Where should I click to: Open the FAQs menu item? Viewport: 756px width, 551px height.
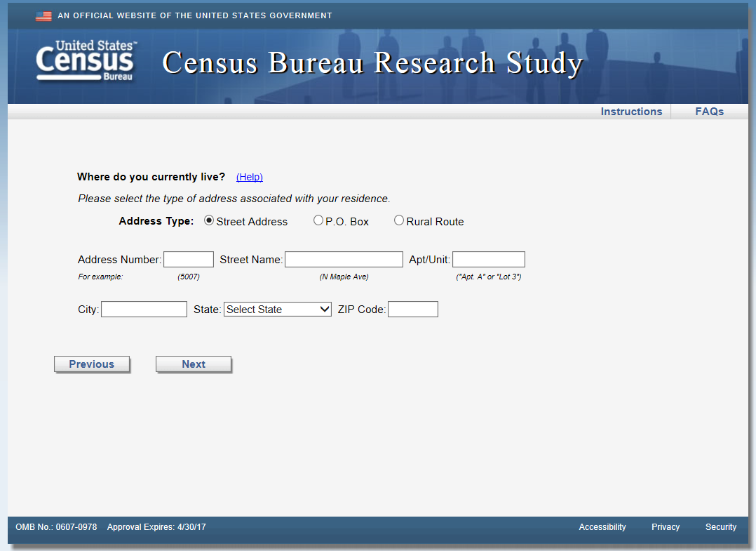(709, 112)
